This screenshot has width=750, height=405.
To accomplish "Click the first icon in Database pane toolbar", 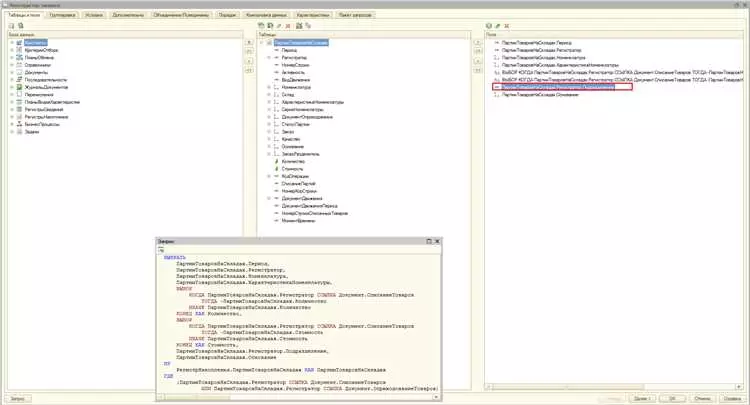I will (12, 26).
